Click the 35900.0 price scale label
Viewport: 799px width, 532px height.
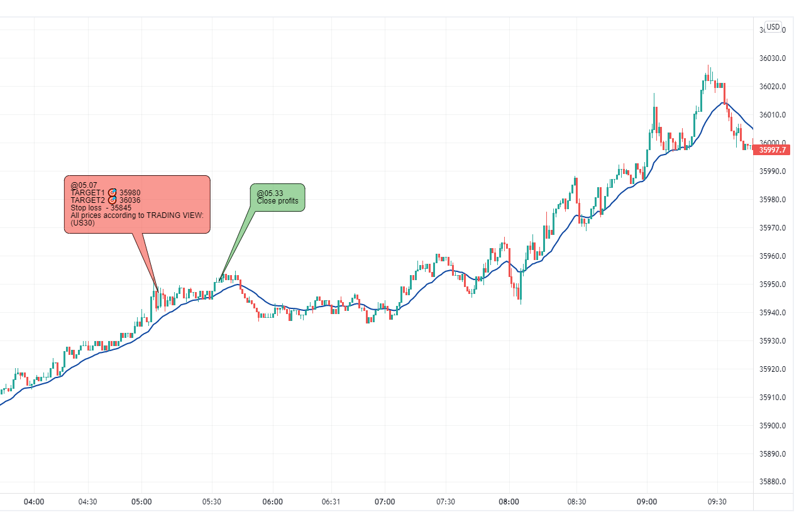click(x=773, y=426)
